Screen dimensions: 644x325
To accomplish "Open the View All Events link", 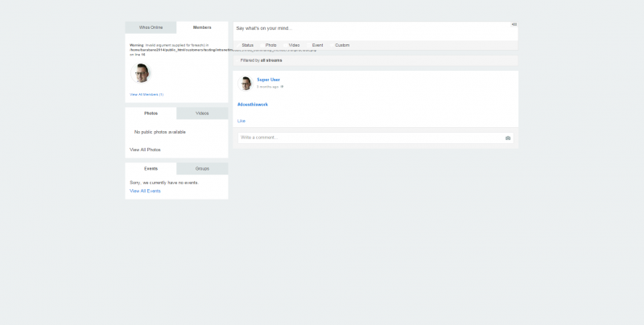I will (145, 191).
